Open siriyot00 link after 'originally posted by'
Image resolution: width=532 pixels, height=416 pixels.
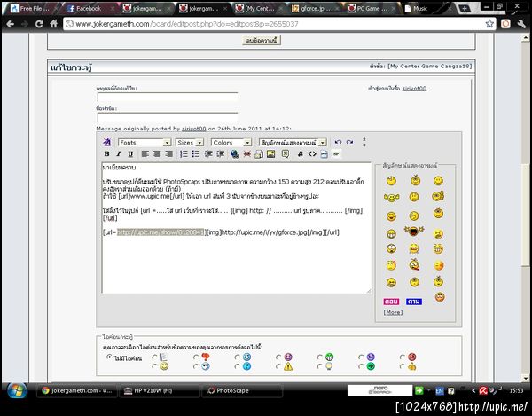pyautogui.click(x=193, y=129)
